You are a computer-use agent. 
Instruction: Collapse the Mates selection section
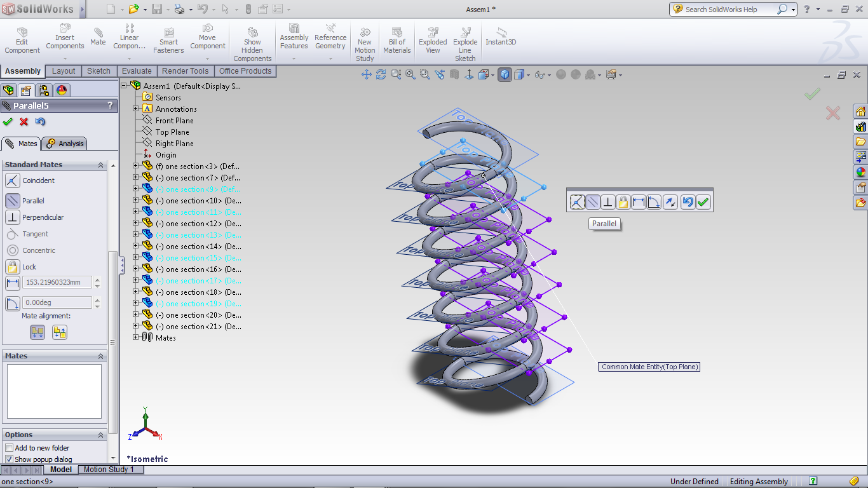click(100, 356)
